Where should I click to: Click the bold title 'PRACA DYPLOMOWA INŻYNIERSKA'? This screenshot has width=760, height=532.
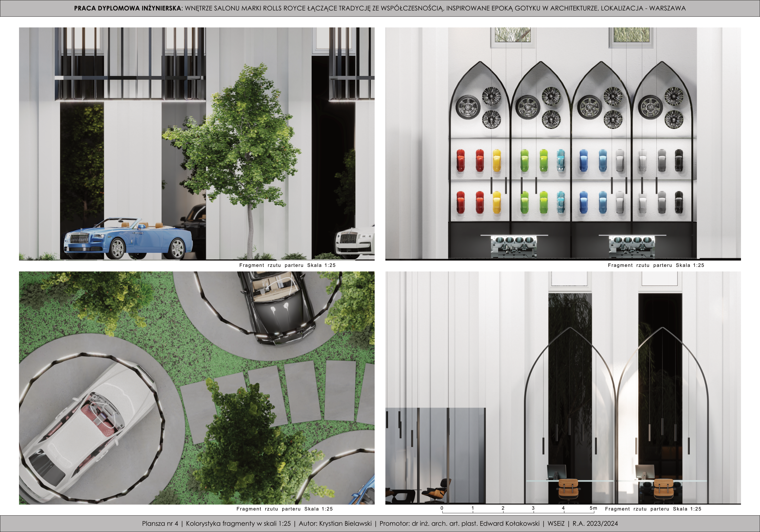click(128, 8)
